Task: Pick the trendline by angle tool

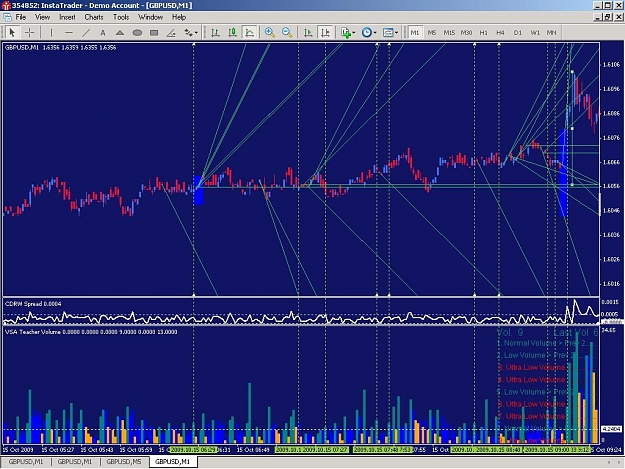Action: [171, 32]
